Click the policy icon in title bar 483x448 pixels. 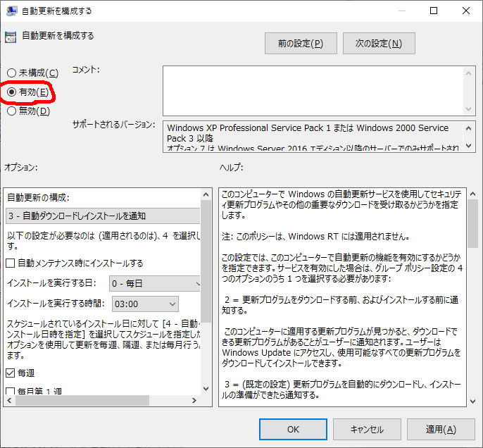coord(12,11)
